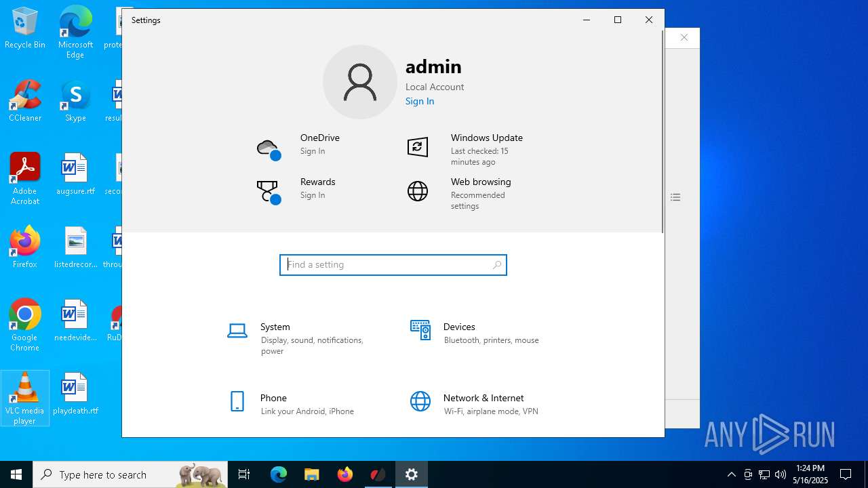Click Web browsing Recommended settings text

(478, 201)
